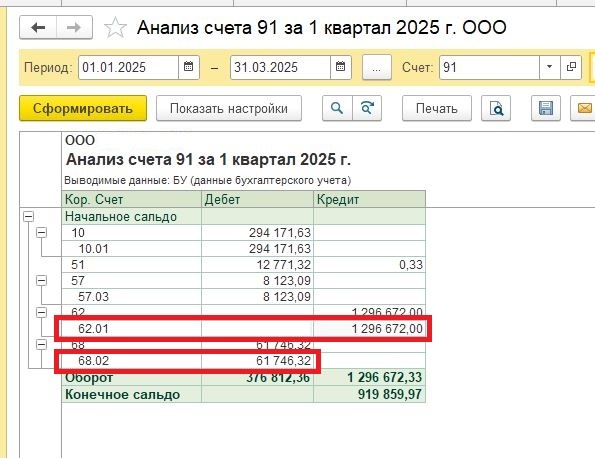595x458 pixels.
Task: Click the find-next magnifier arrow icon
Action: tap(367, 109)
